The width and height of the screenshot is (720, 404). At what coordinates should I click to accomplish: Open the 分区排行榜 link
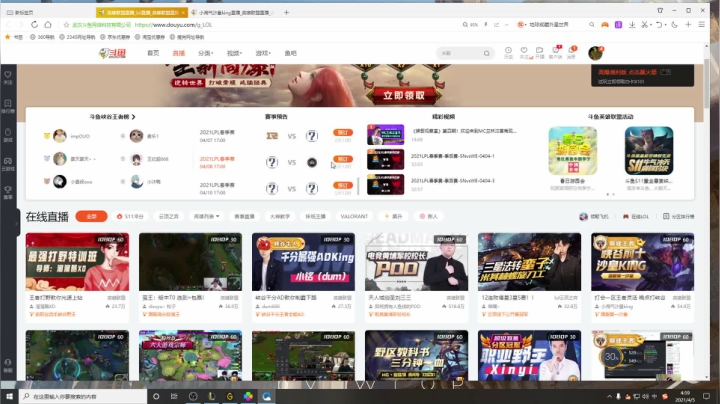[679, 216]
